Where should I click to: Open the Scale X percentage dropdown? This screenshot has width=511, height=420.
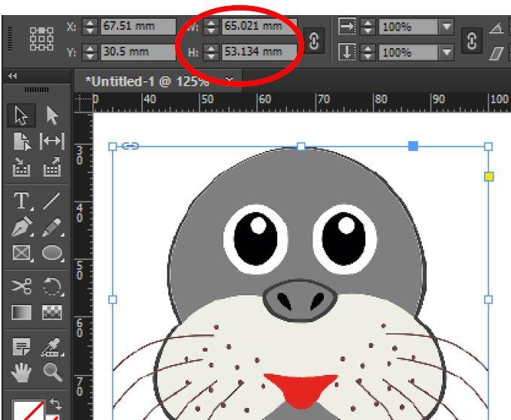(x=446, y=26)
